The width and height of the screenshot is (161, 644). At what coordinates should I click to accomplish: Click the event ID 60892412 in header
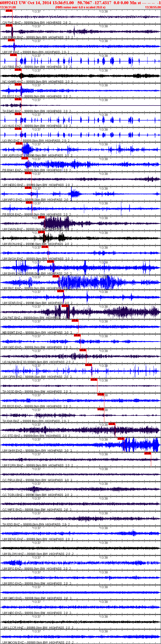coord(9,3)
